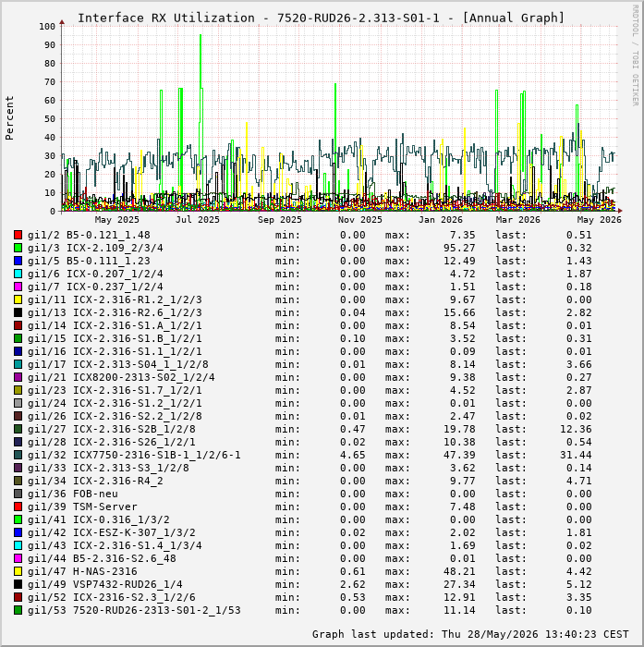This screenshot has height=647, width=644.
Task: Click legend label gi1/36 FOB-neu
Action: coord(73,494)
